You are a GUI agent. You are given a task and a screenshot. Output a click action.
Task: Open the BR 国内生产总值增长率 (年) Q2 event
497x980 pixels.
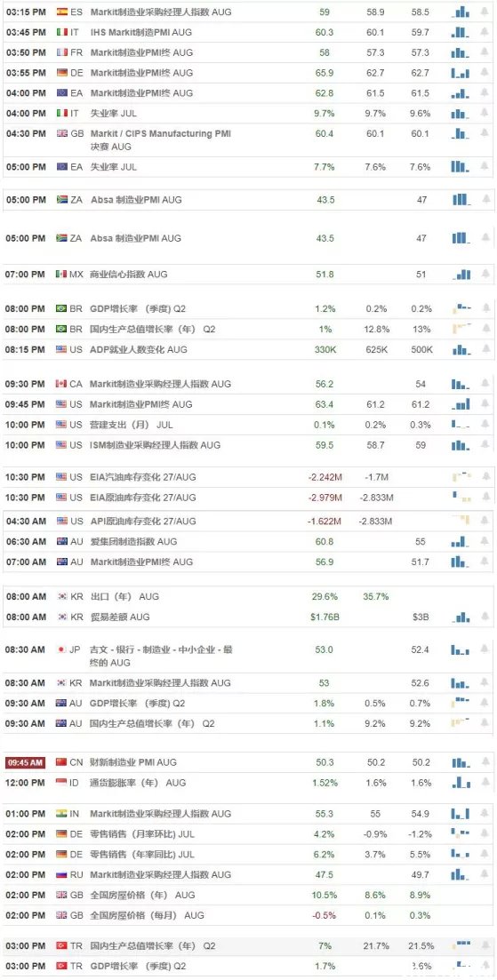pos(153,329)
